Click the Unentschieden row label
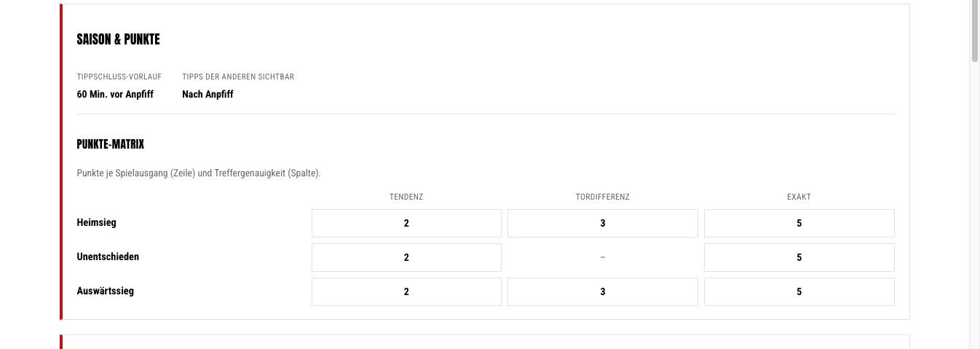980x349 pixels. click(x=108, y=256)
